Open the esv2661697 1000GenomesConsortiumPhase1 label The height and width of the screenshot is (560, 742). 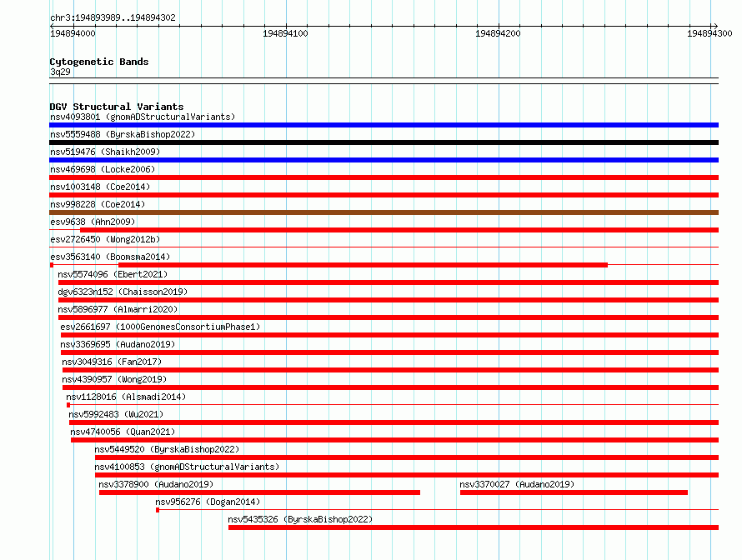coord(160,327)
